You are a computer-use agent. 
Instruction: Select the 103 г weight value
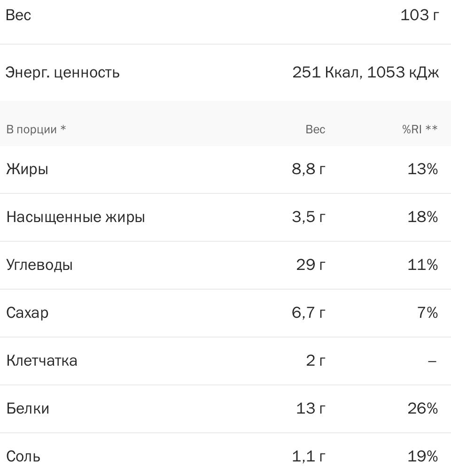click(420, 15)
